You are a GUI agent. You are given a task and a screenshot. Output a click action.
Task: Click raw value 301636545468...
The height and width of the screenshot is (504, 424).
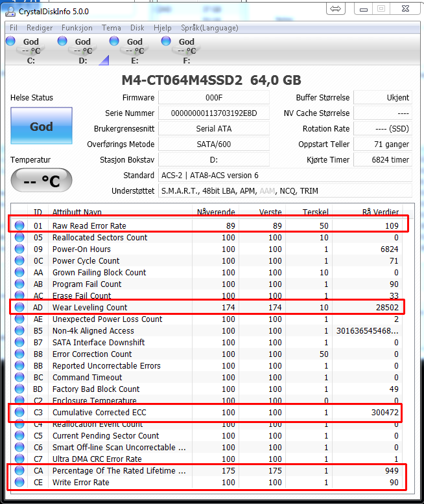(368, 330)
